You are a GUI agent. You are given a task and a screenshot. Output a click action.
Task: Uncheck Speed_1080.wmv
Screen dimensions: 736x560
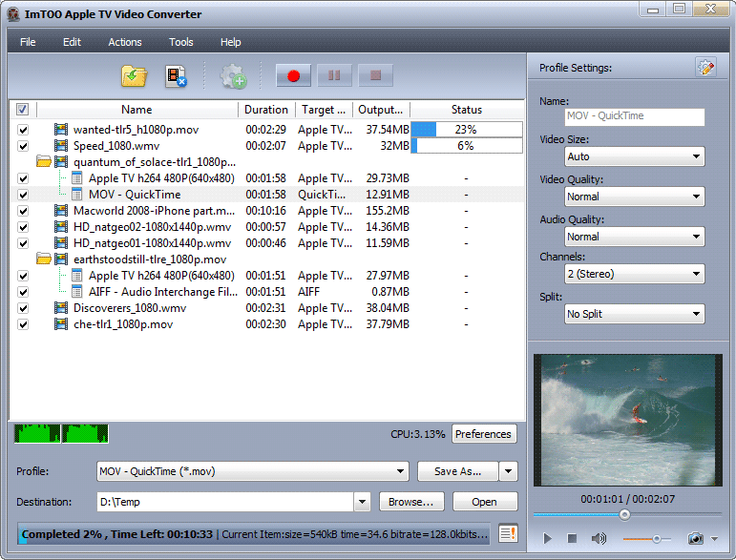pos(23,146)
